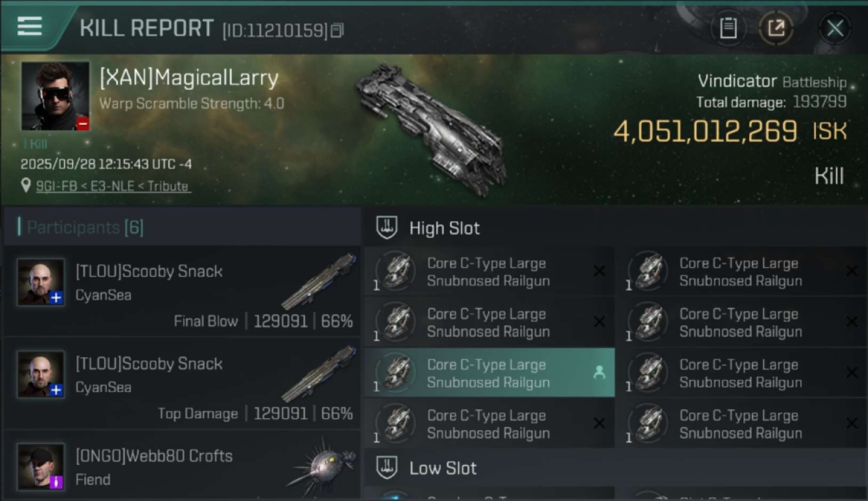Click the person icon on highlighted railgun
The image size is (868, 501).
coord(599,373)
